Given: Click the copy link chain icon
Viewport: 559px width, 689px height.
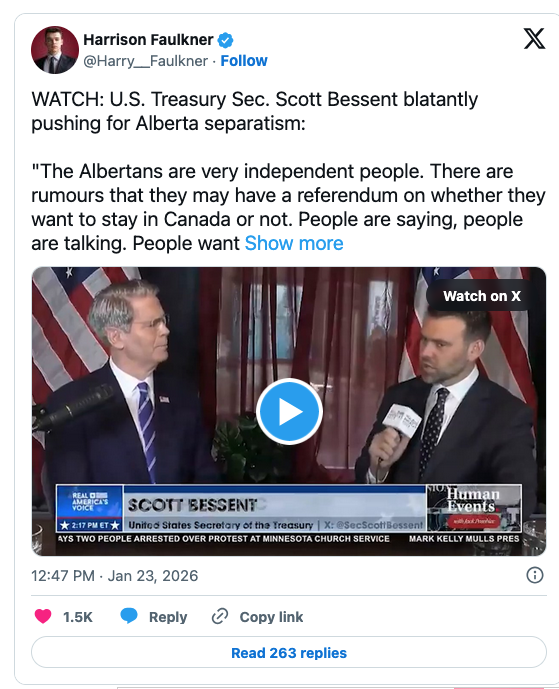Looking at the screenshot, I should pyautogui.click(x=220, y=616).
